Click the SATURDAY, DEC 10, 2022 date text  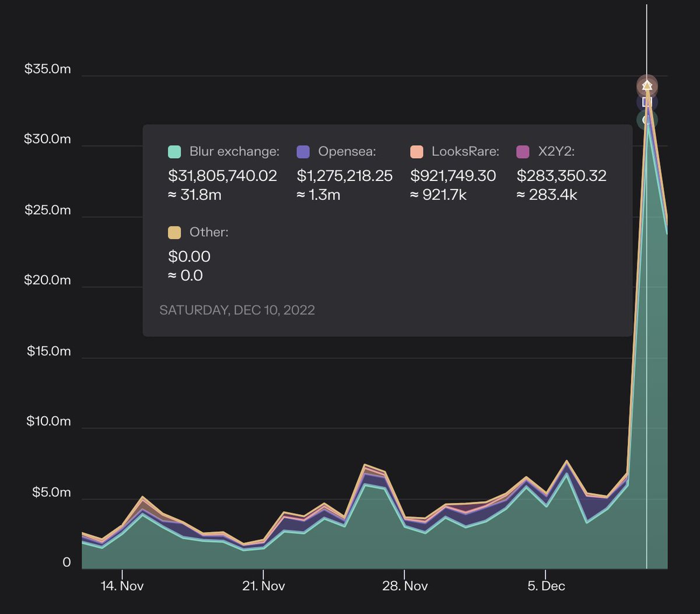(x=237, y=310)
